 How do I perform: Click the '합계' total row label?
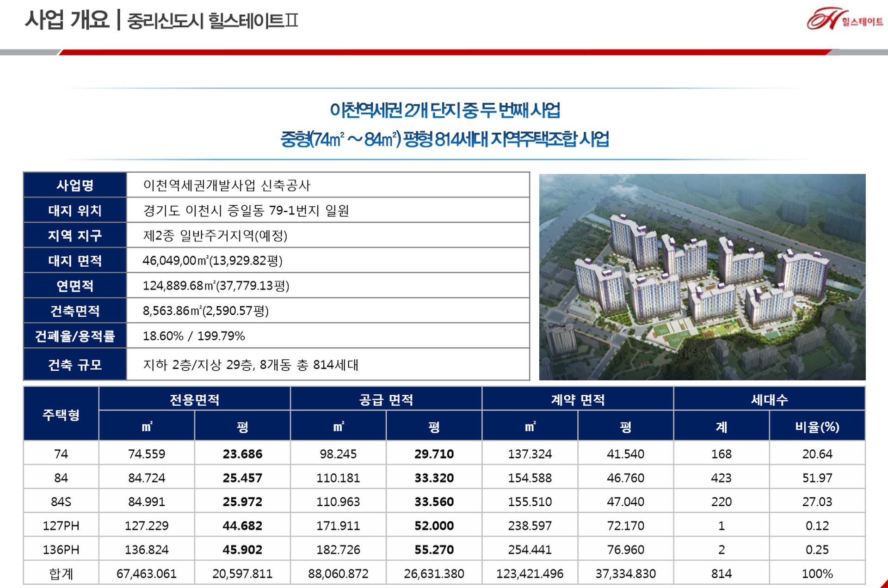61,574
